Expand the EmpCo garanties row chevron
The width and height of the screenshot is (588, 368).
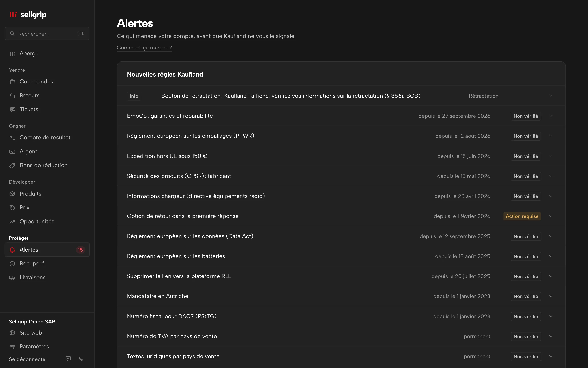coord(551,116)
